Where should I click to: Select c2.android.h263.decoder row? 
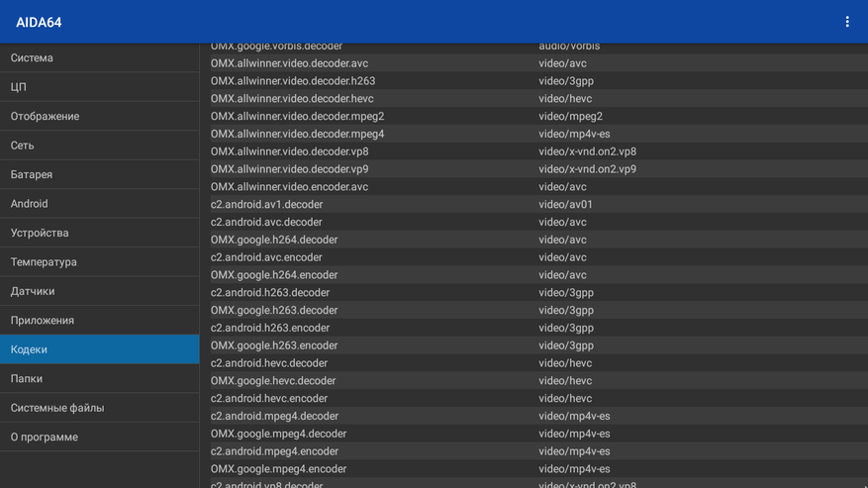539,292
